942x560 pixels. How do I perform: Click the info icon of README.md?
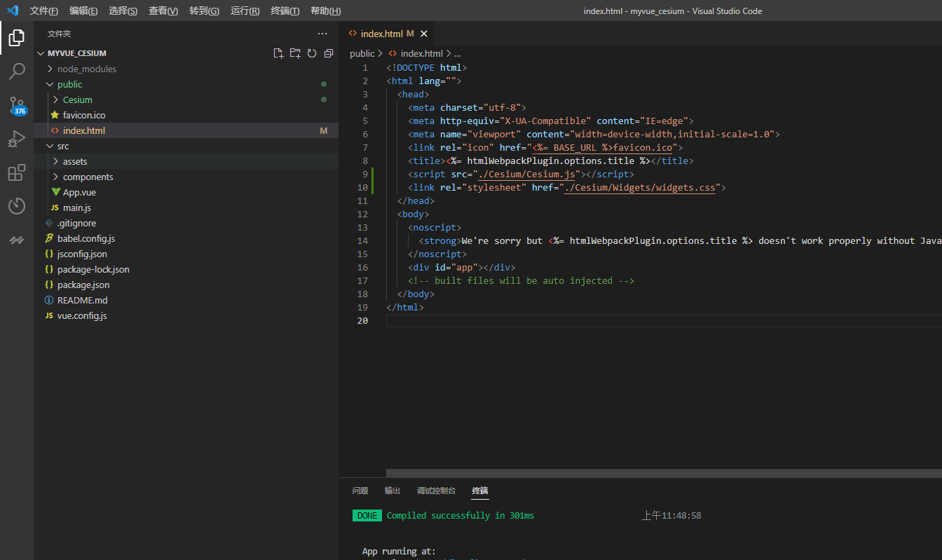[x=49, y=300]
